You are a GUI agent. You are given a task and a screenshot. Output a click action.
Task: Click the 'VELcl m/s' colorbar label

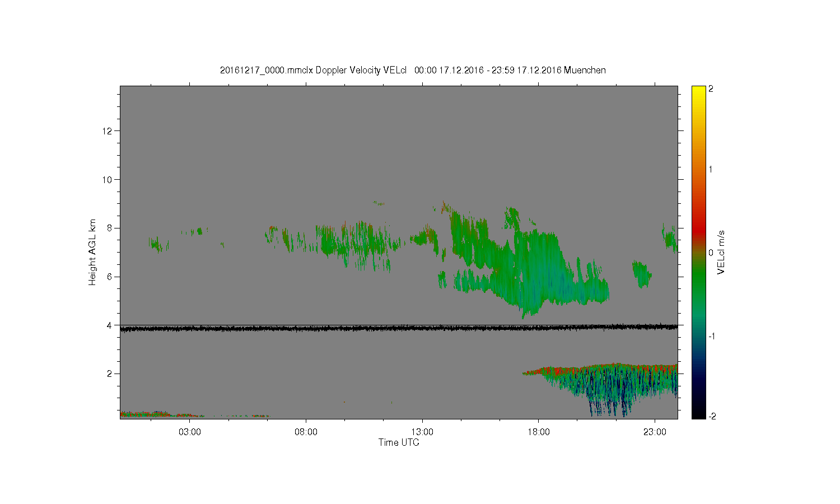point(721,252)
